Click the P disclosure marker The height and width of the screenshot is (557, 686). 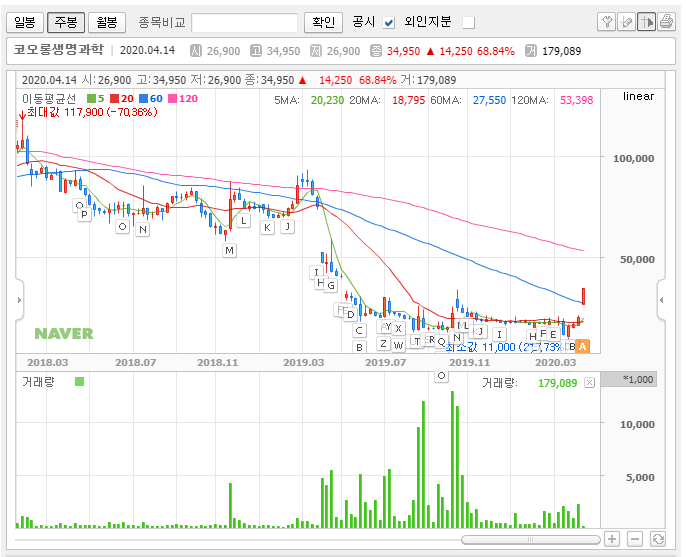click(84, 214)
